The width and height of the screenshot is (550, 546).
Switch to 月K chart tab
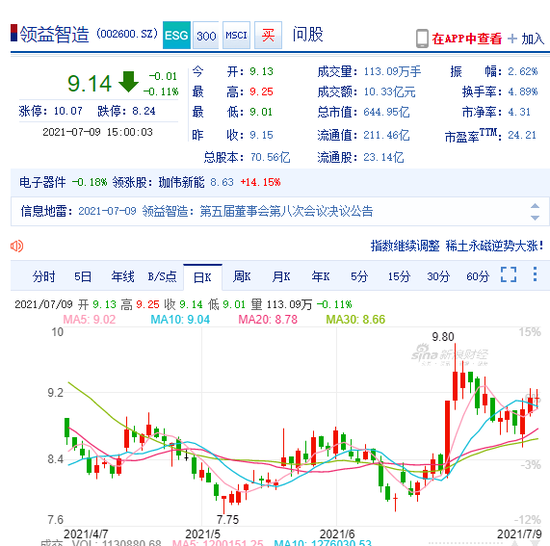[281, 276]
